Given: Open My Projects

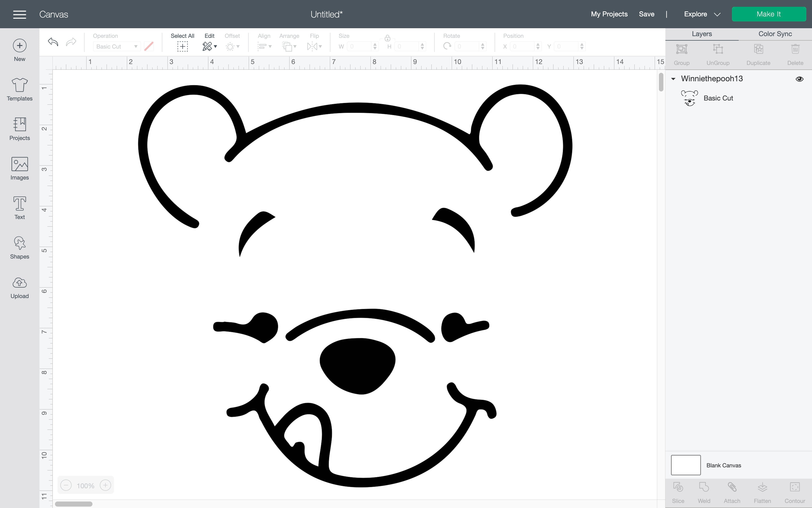Looking at the screenshot, I should coord(609,14).
